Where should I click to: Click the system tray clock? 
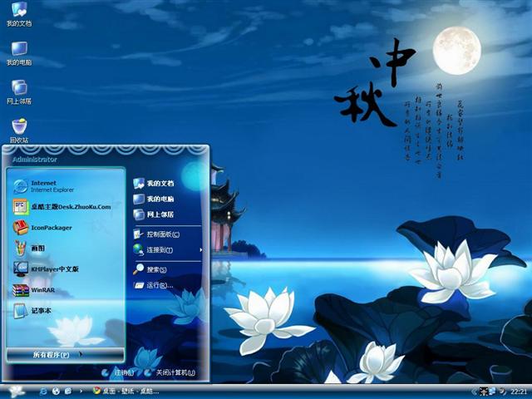click(x=519, y=391)
